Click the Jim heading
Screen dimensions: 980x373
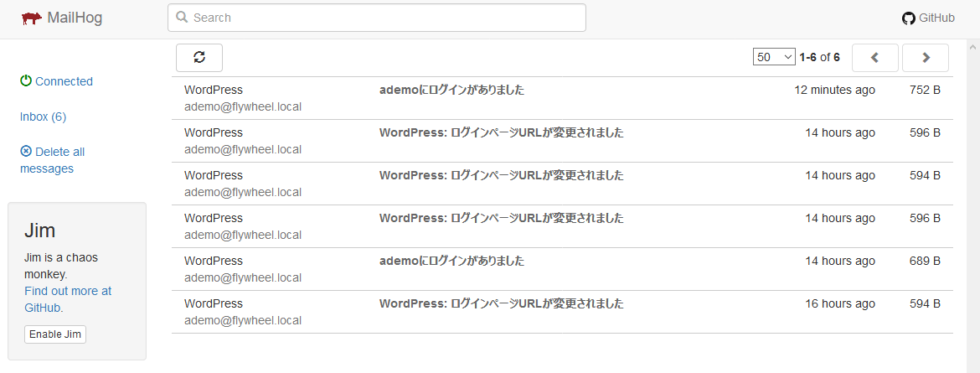pos(40,231)
